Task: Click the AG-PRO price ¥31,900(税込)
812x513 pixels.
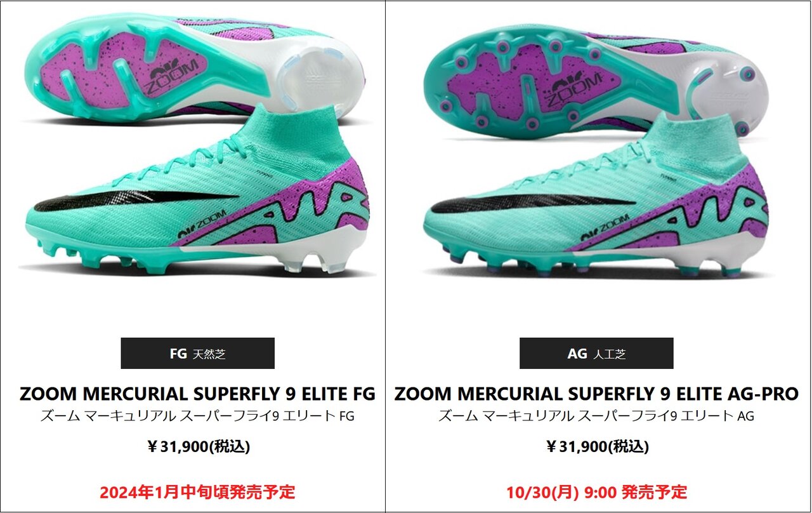Action: [x=597, y=446]
